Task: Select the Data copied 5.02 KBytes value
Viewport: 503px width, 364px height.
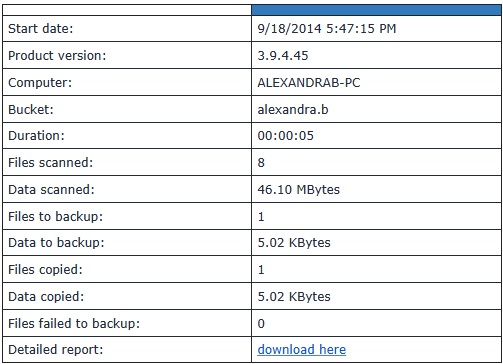Action: pos(294,297)
